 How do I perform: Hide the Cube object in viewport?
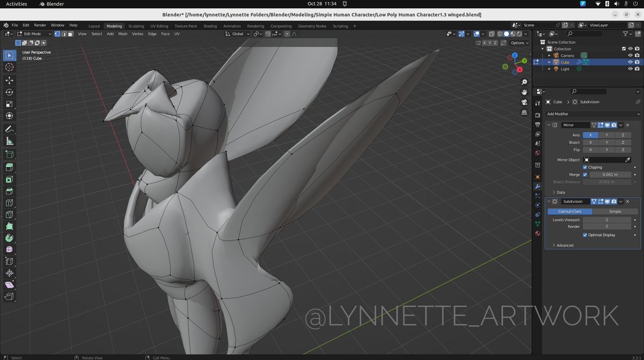click(x=630, y=62)
